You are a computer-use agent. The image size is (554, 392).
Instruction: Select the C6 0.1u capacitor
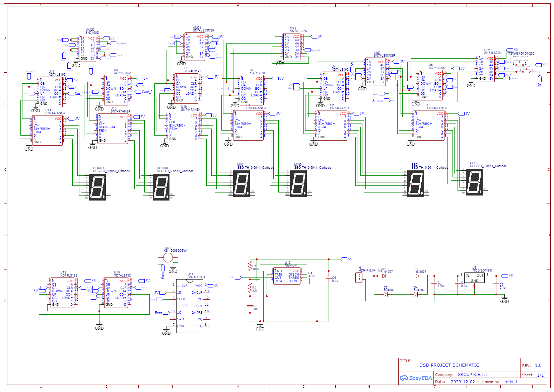coord(329,278)
